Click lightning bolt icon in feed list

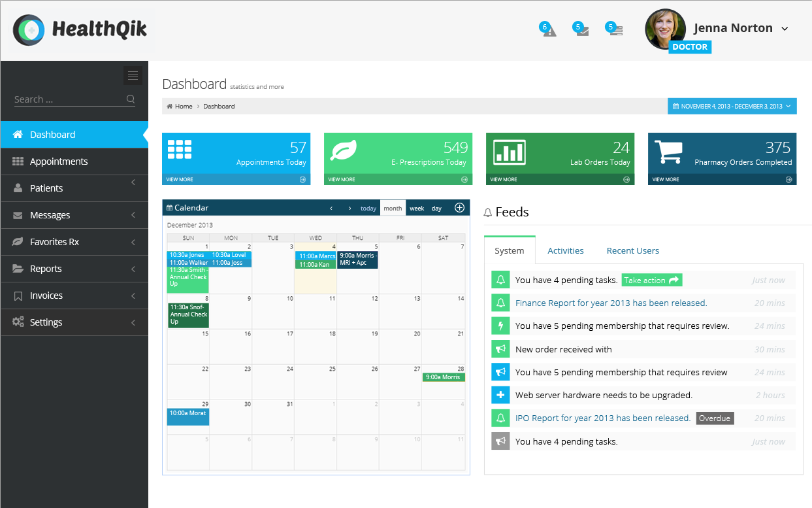point(500,326)
